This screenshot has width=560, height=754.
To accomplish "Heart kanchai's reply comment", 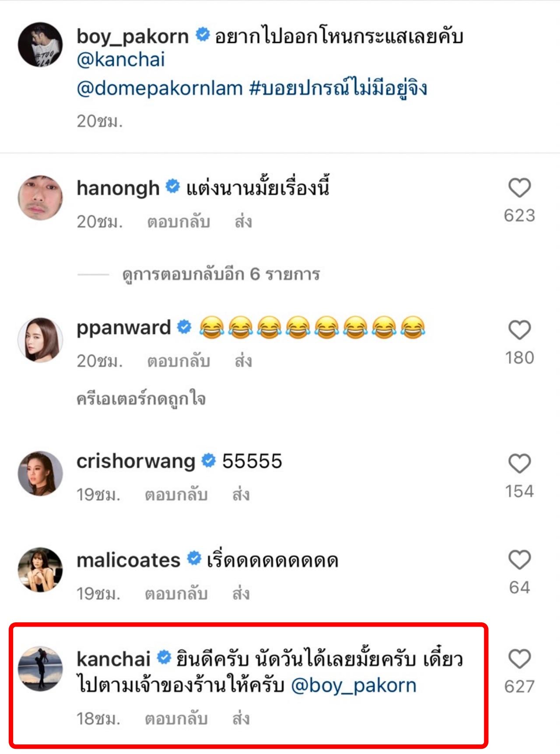I will click(x=519, y=659).
